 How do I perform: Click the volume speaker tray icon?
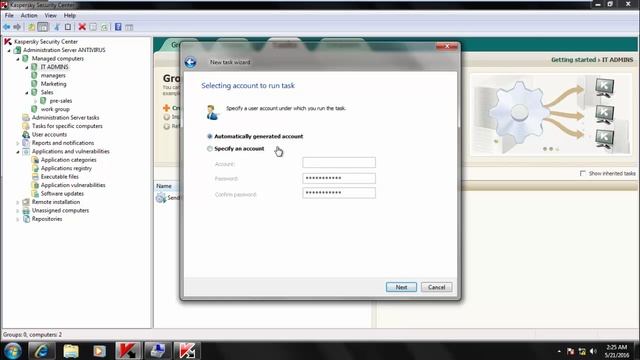(x=593, y=351)
